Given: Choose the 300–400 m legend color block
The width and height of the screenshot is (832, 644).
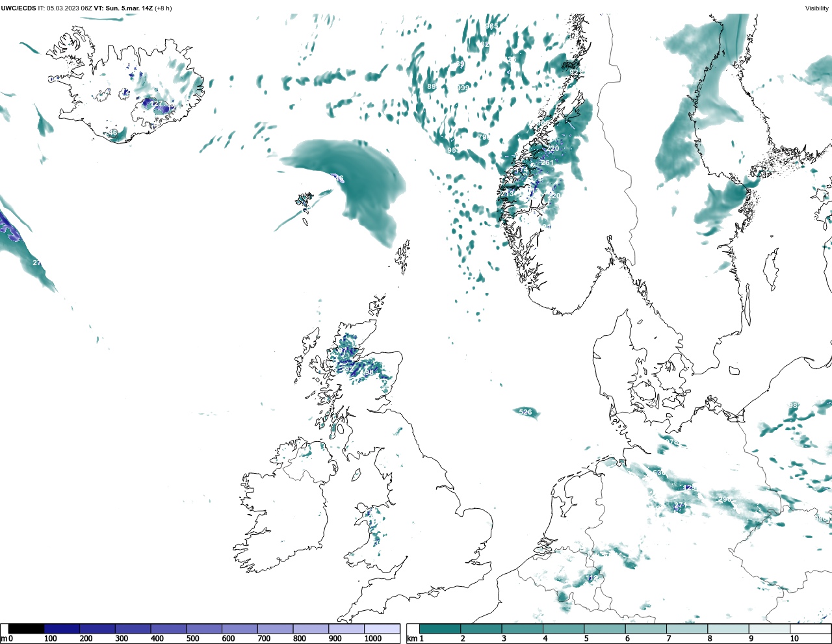Looking at the screenshot, I should click(x=133, y=628).
